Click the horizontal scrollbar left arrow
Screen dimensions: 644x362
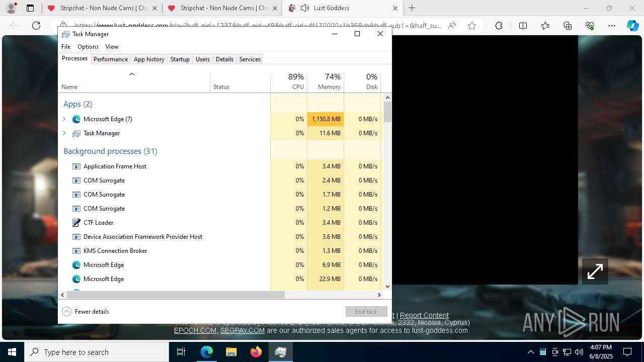click(x=62, y=295)
